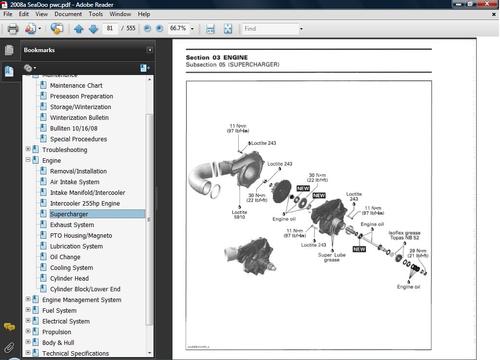Click the bookmarks panel scroll up arrow
Image resolution: width=500 pixels, height=360 pixels.
pos(149,80)
